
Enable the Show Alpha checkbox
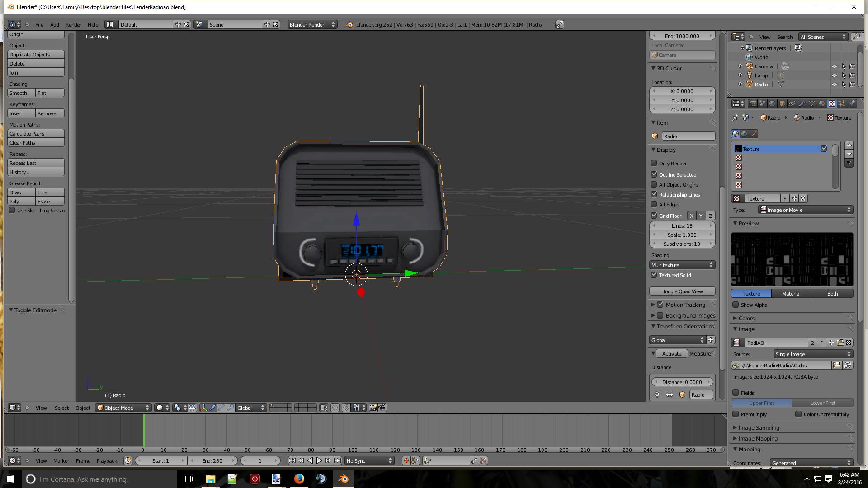click(736, 305)
